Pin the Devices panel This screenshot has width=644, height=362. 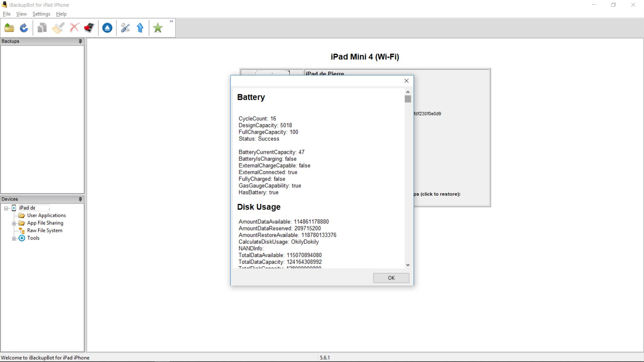point(80,199)
